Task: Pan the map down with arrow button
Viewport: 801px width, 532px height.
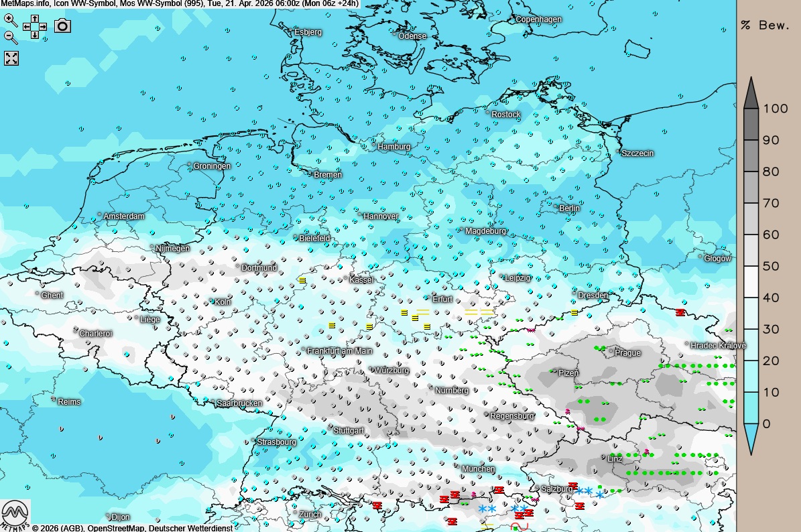Action: click(x=35, y=35)
